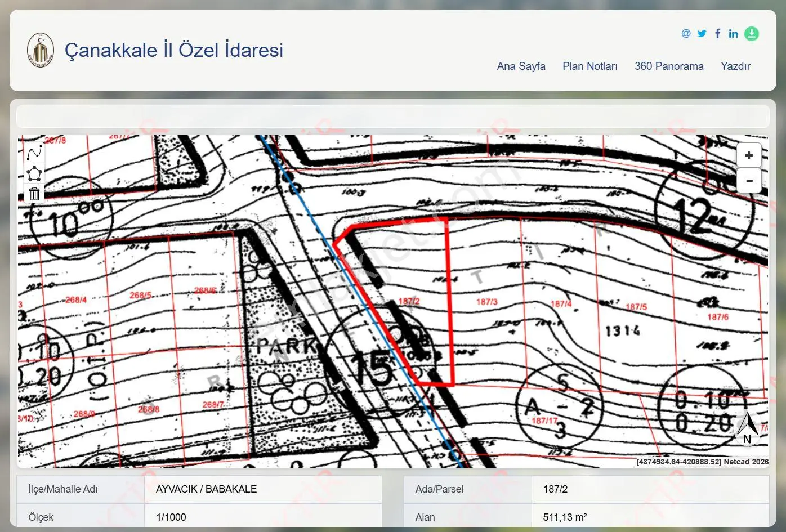
Task: Click the İlçe/Mahalle Adı label
Action: 62,489
